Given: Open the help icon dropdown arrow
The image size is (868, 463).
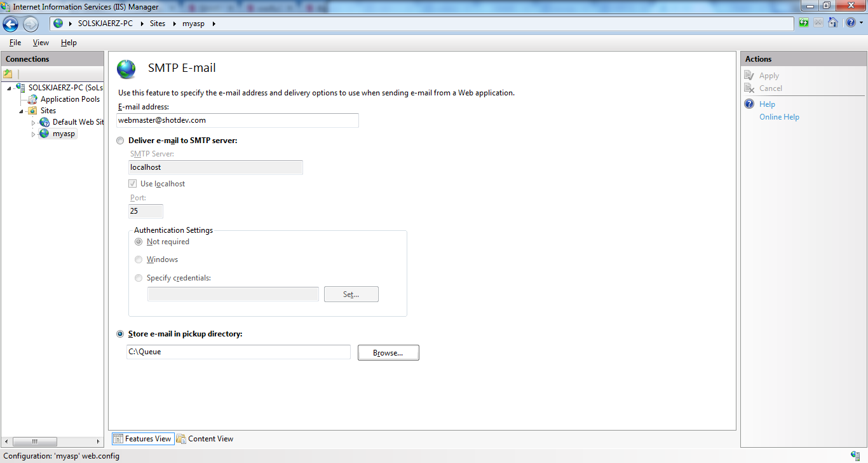Looking at the screenshot, I should click(860, 23).
